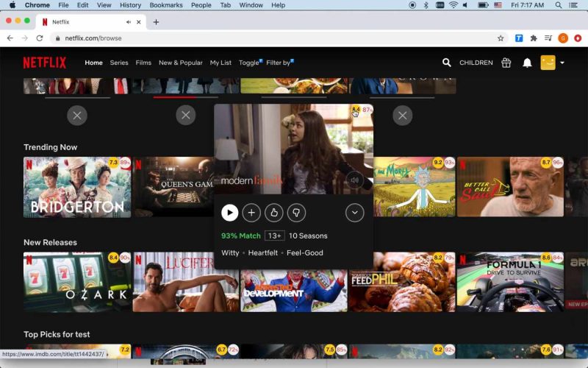Open the Series section

pyautogui.click(x=119, y=63)
